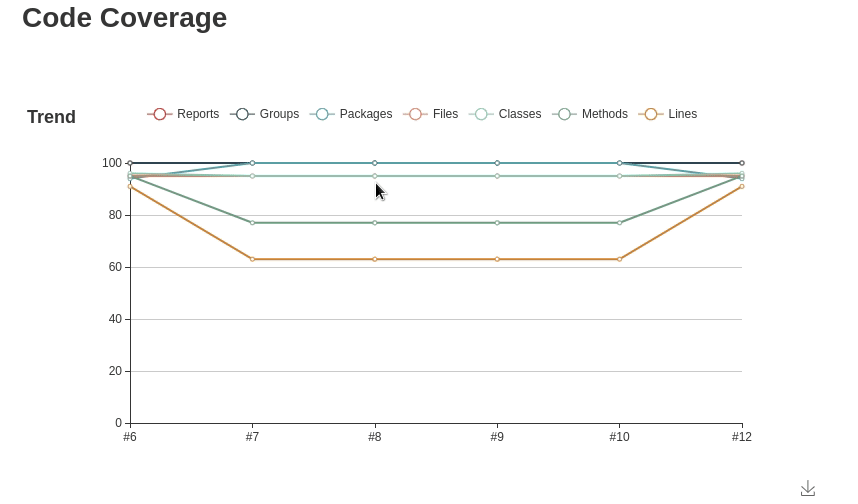Screen dimensions: 858x504
Task: Click the Trend section title
Action: [x=51, y=117]
